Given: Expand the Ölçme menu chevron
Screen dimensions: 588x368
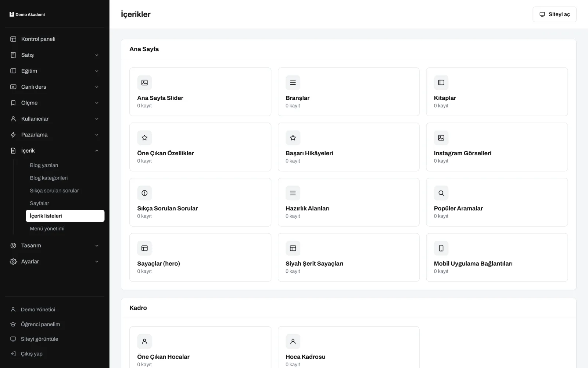Looking at the screenshot, I should (97, 103).
